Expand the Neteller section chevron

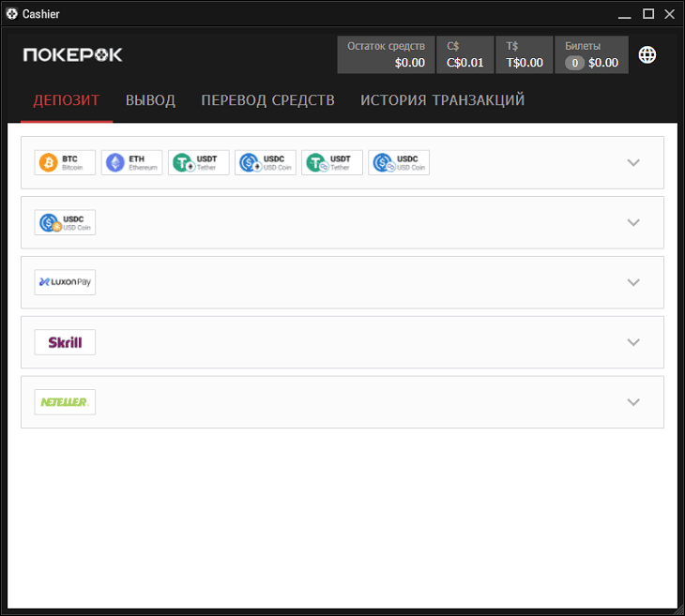point(633,402)
